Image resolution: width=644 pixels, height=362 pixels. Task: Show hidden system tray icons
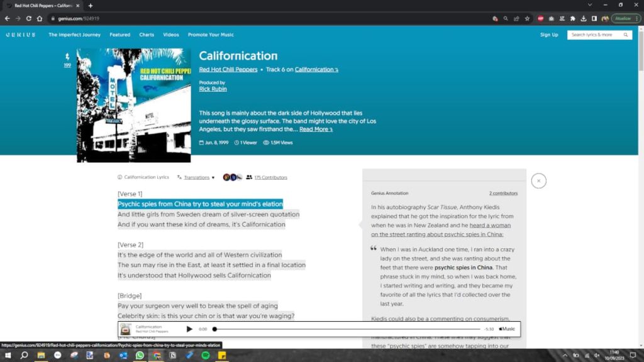[x=565, y=356]
